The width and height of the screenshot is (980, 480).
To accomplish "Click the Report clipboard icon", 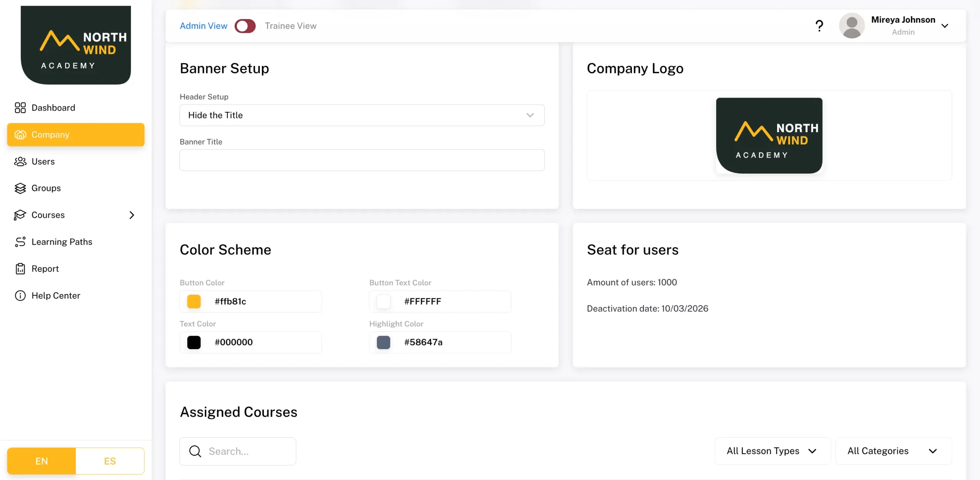I will click(x=20, y=269).
